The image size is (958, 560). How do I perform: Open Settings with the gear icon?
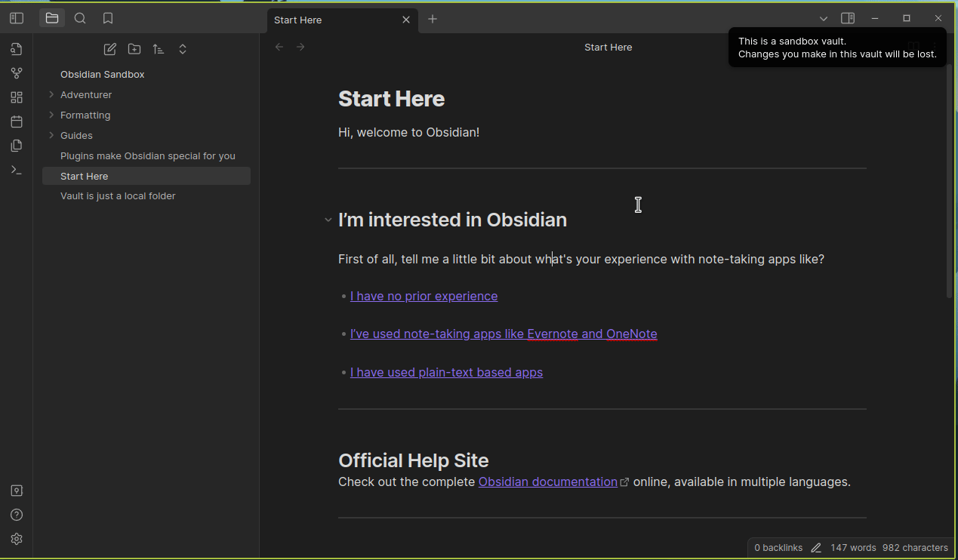coord(17,539)
